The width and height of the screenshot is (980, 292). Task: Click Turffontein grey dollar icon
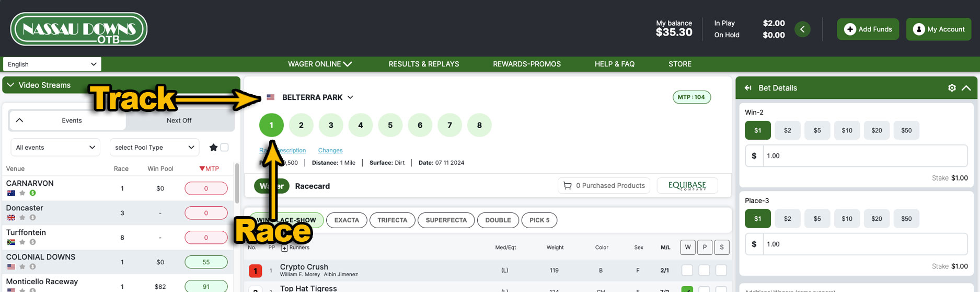[32, 242]
